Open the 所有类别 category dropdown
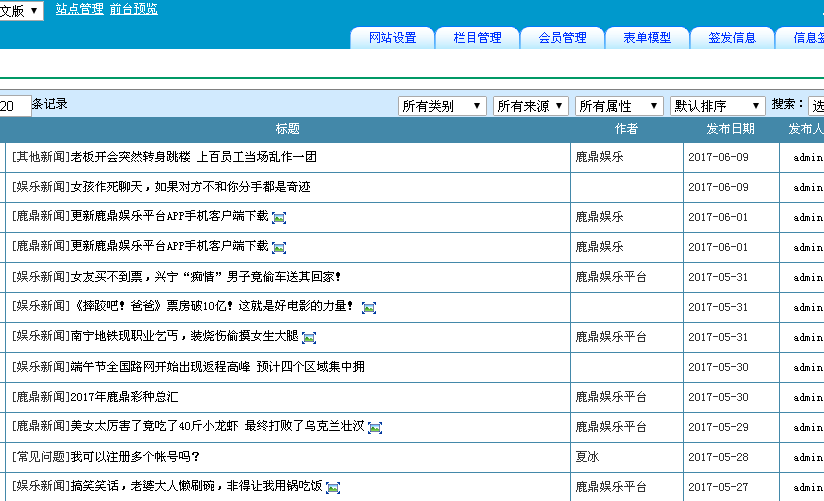Screen dimensions: 824x501 click(x=442, y=106)
